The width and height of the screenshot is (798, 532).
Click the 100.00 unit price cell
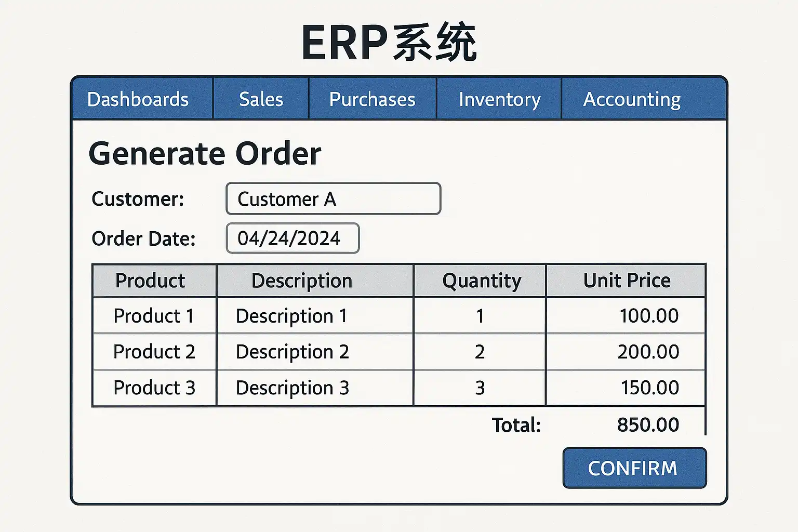(649, 316)
